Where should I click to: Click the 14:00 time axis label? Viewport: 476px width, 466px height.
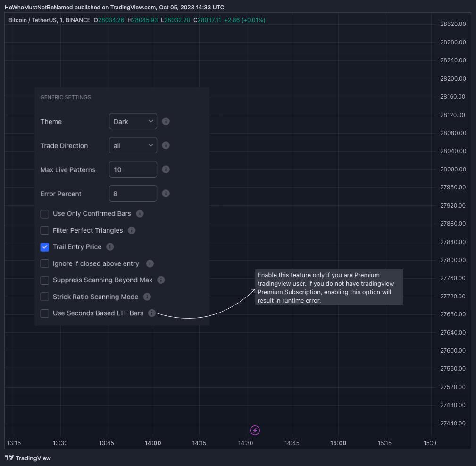point(153,443)
